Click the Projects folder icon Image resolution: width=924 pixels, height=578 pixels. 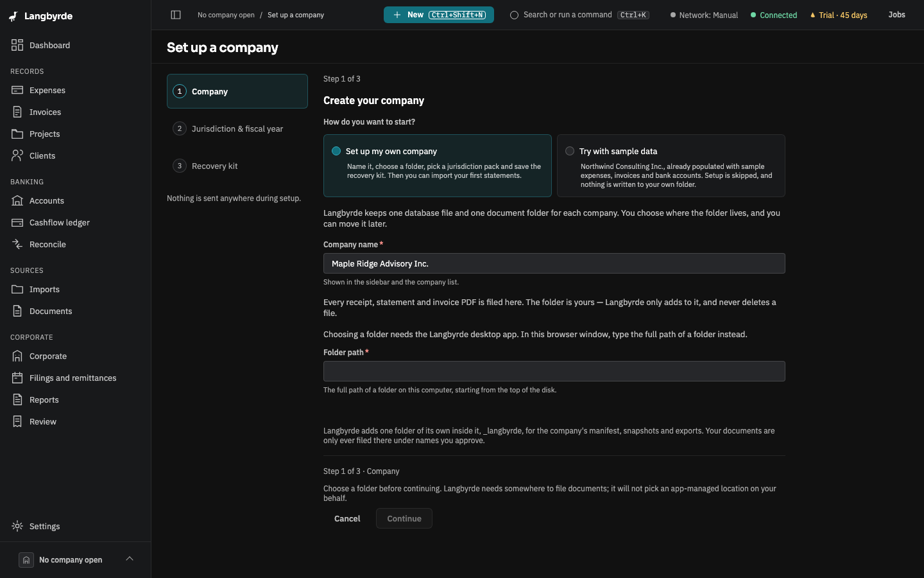click(17, 134)
